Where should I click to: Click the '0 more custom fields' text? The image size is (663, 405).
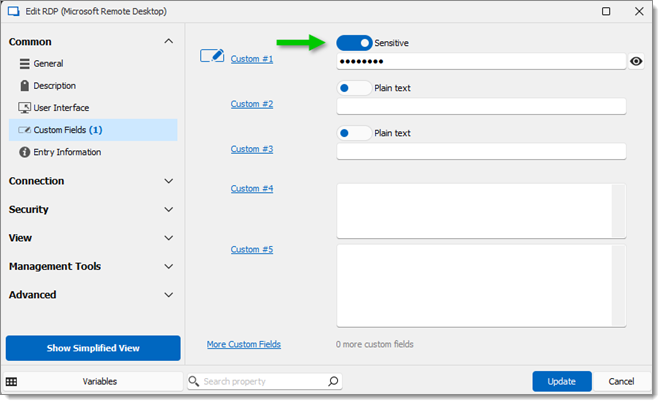click(x=375, y=345)
